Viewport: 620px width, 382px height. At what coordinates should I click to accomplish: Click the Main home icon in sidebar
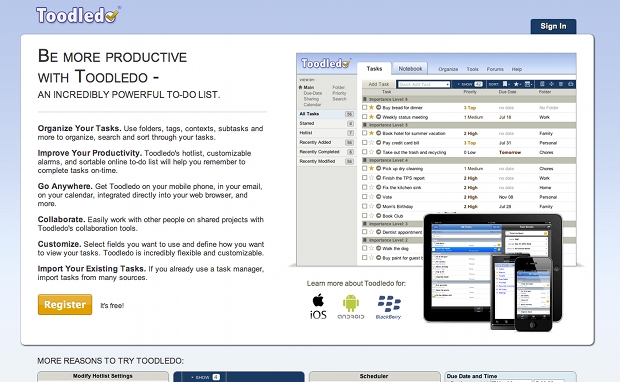(x=301, y=87)
